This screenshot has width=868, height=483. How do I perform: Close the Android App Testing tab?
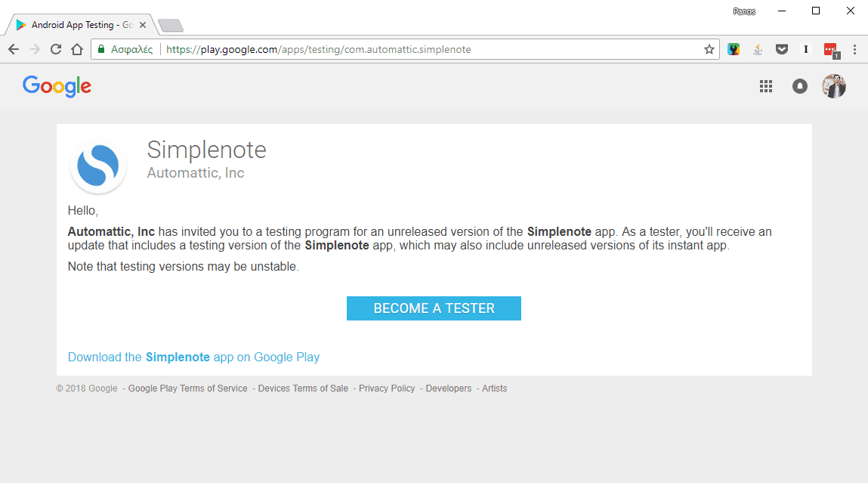pos(143,25)
